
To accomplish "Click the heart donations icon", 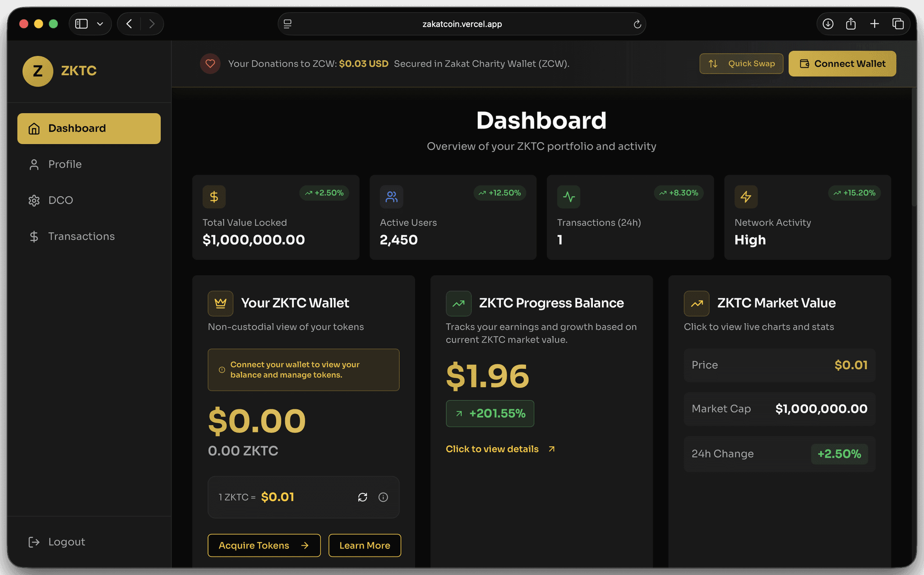I will coord(210,64).
